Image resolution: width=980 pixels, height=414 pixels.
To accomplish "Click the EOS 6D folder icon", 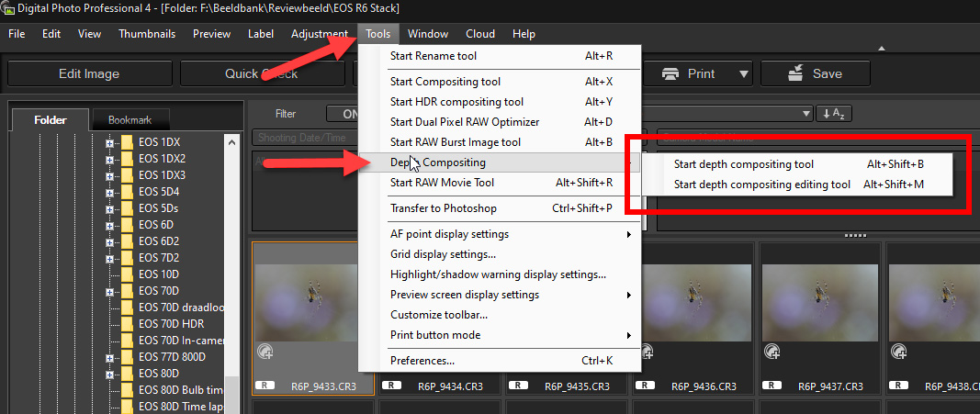I will click(x=127, y=225).
